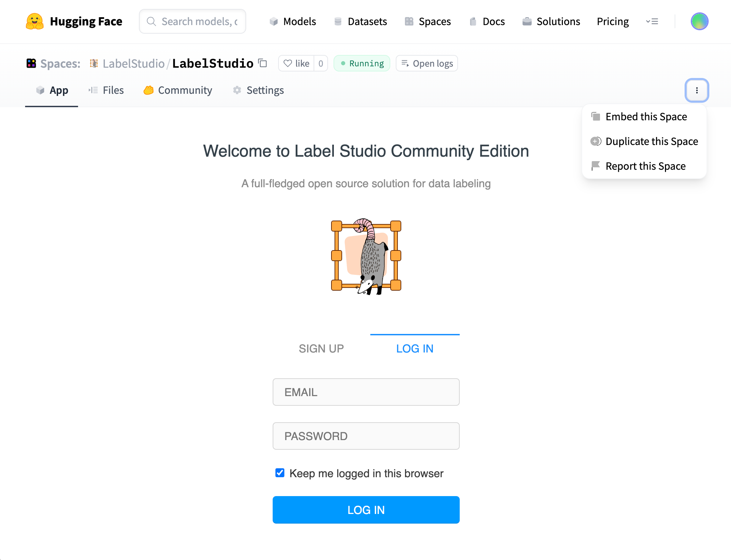Image resolution: width=731 pixels, height=560 pixels.
Task: Click the LOG IN submit button
Action: (365, 510)
